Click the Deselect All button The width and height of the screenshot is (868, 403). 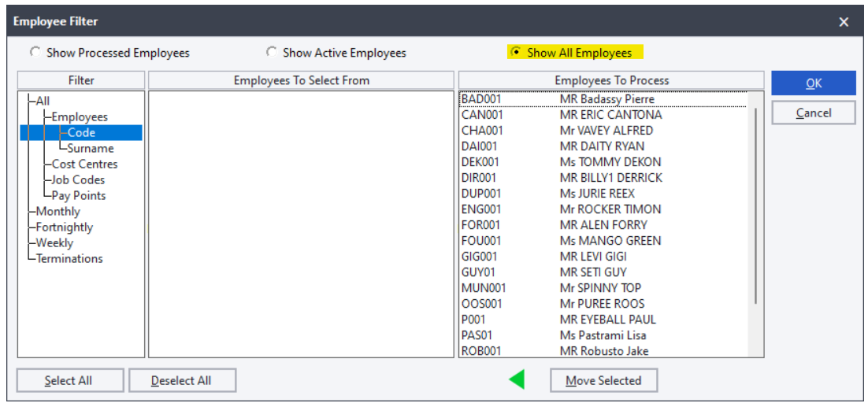point(182,380)
